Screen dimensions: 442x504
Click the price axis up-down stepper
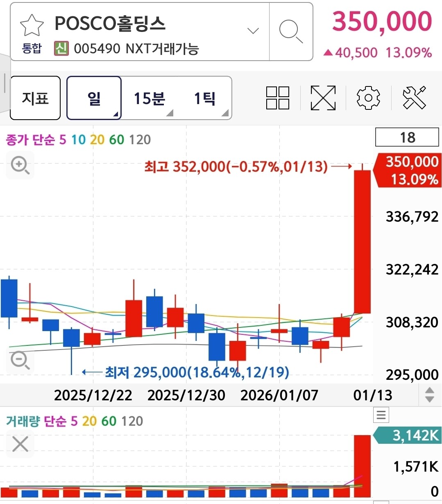tap(430, 395)
